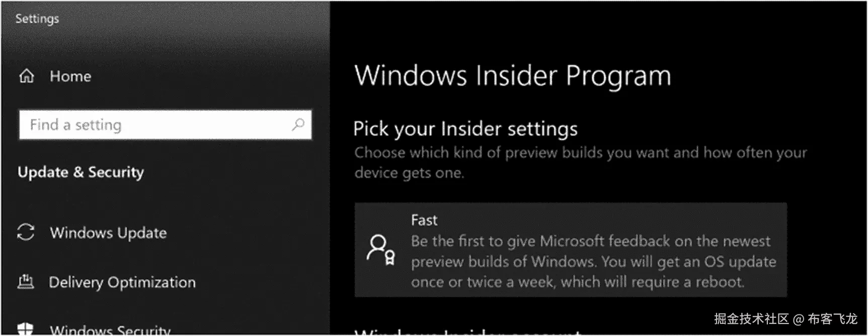The height and width of the screenshot is (336, 868).
Task: Open the Home settings page label
Action: click(70, 77)
